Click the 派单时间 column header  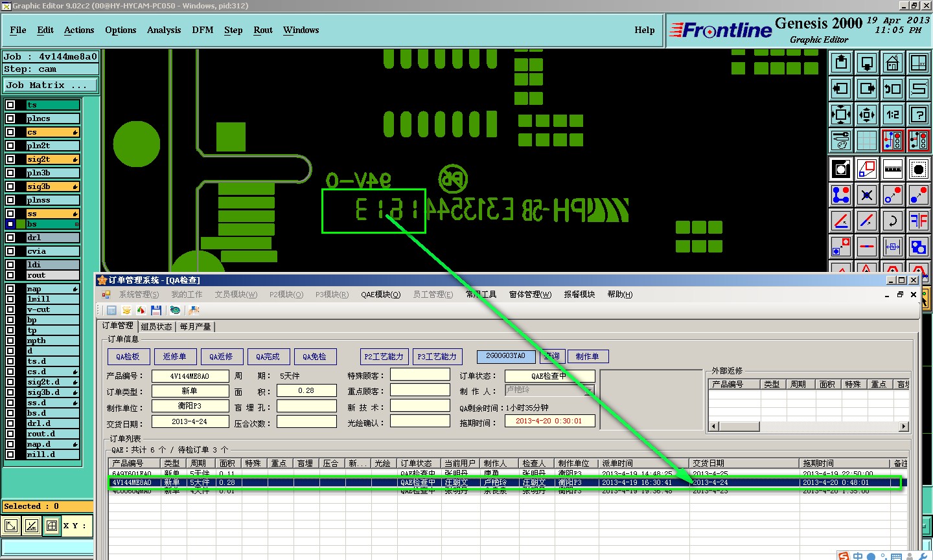coord(644,464)
